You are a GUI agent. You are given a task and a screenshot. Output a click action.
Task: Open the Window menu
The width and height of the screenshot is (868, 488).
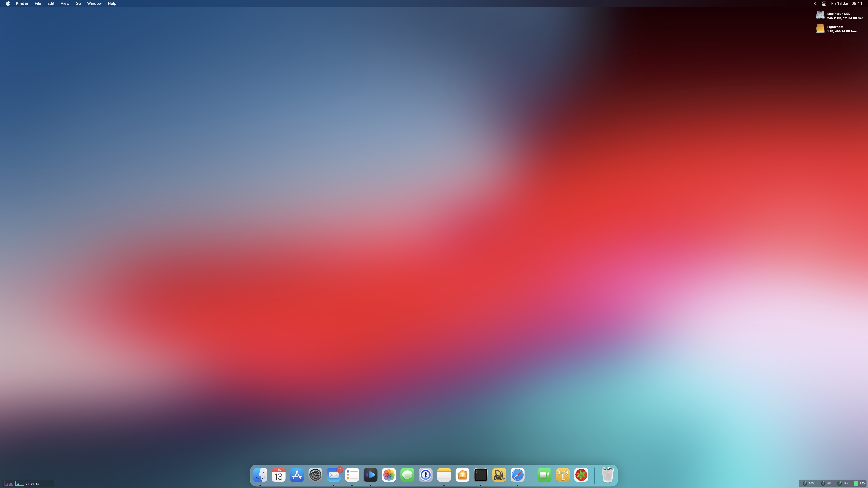[x=94, y=3]
